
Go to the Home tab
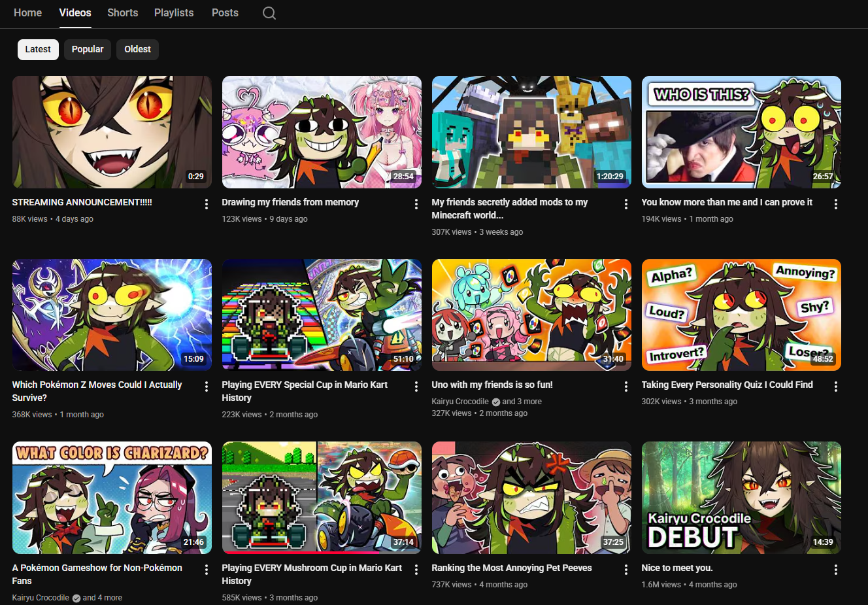pyautogui.click(x=27, y=12)
